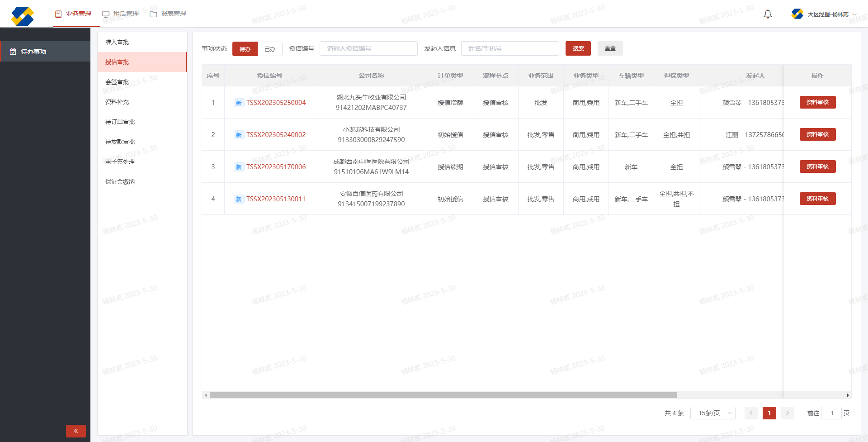Click the company logo at top left
The image size is (868, 442).
(x=22, y=16)
